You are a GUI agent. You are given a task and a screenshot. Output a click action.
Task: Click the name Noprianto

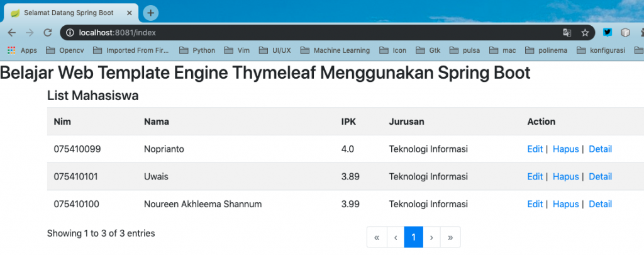(164, 149)
